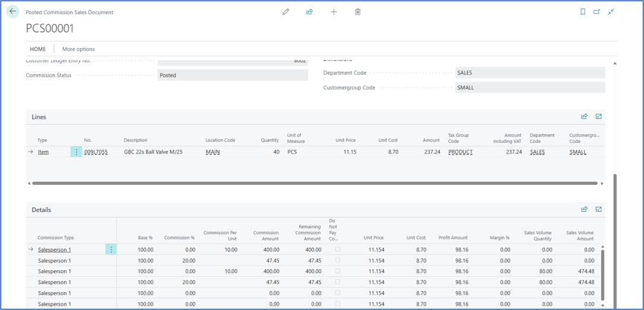Click page title PCS00001
Image resolution: width=644 pixels, height=310 pixels.
pyautogui.click(x=50, y=28)
